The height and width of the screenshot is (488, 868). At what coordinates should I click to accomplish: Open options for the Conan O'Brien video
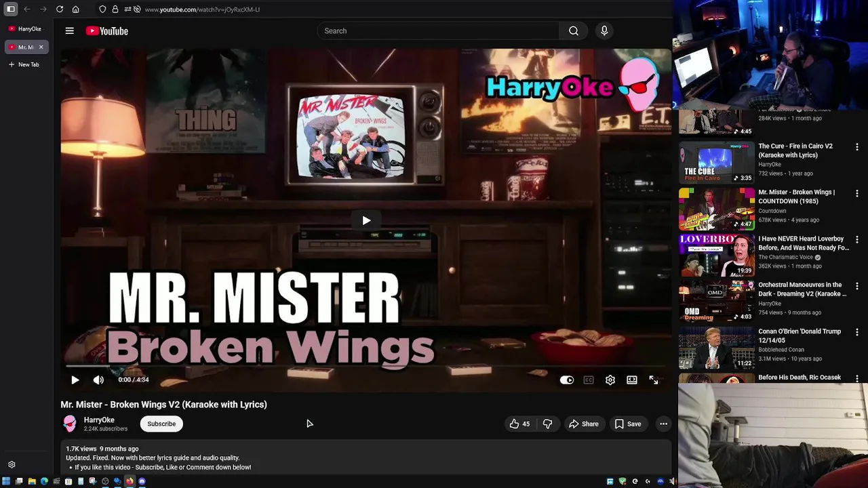pyautogui.click(x=857, y=332)
